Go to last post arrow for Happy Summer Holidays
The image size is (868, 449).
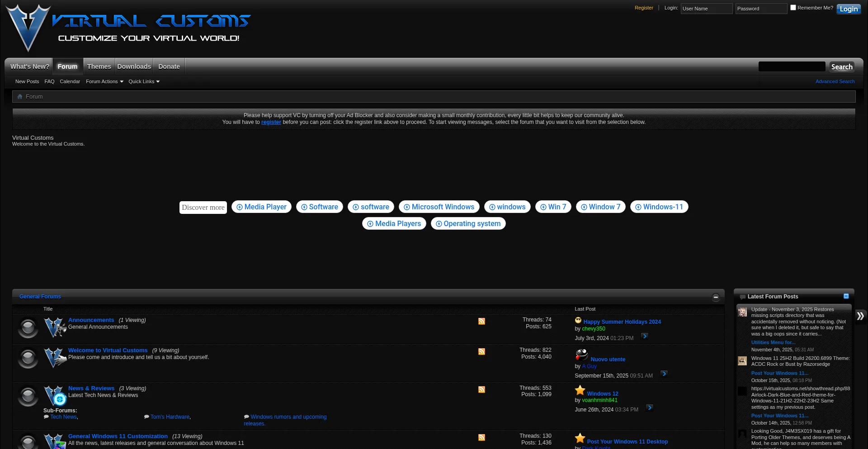(645, 336)
